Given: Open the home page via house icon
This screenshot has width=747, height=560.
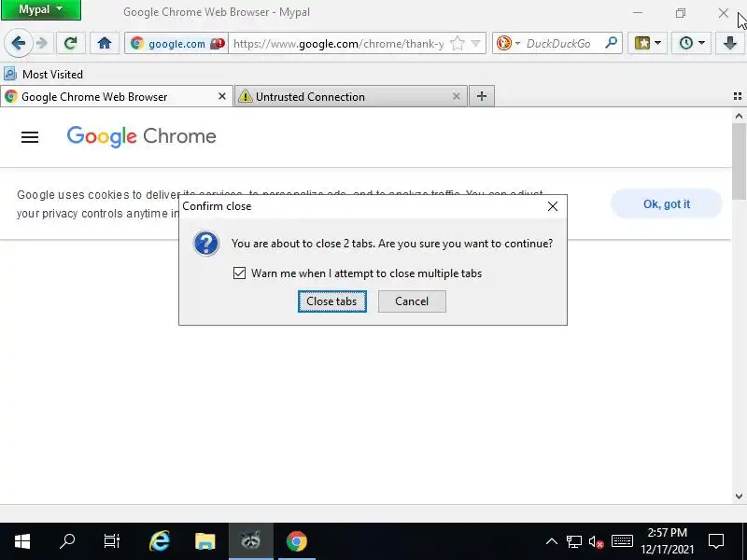Looking at the screenshot, I should point(105,43).
